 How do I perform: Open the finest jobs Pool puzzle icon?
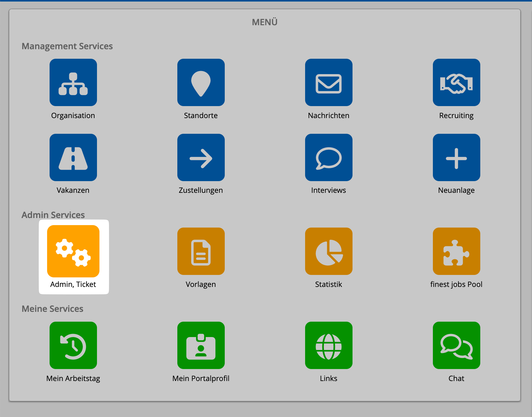456,251
